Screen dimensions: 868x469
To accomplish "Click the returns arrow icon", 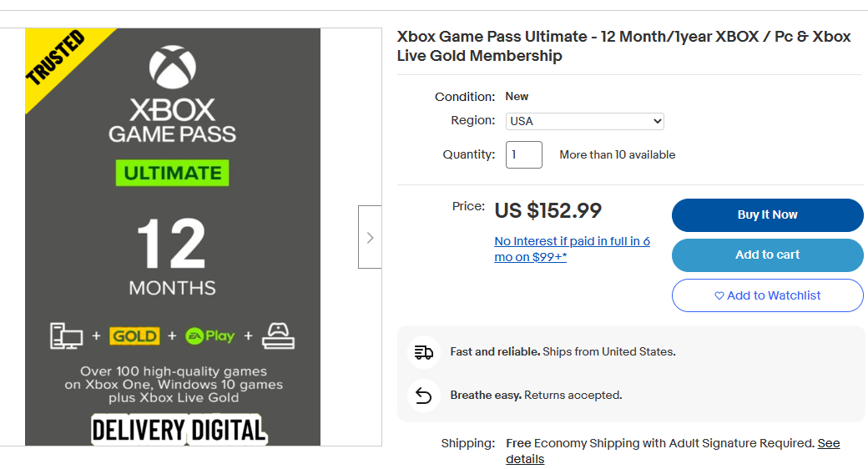I will 424,396.
